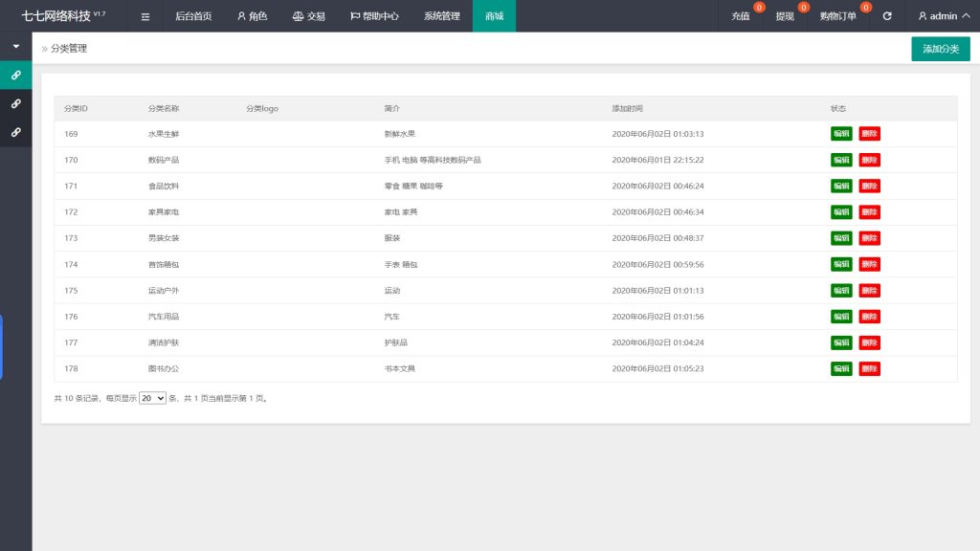
Task: Select the 商城 tab
Action: point(495,16)
